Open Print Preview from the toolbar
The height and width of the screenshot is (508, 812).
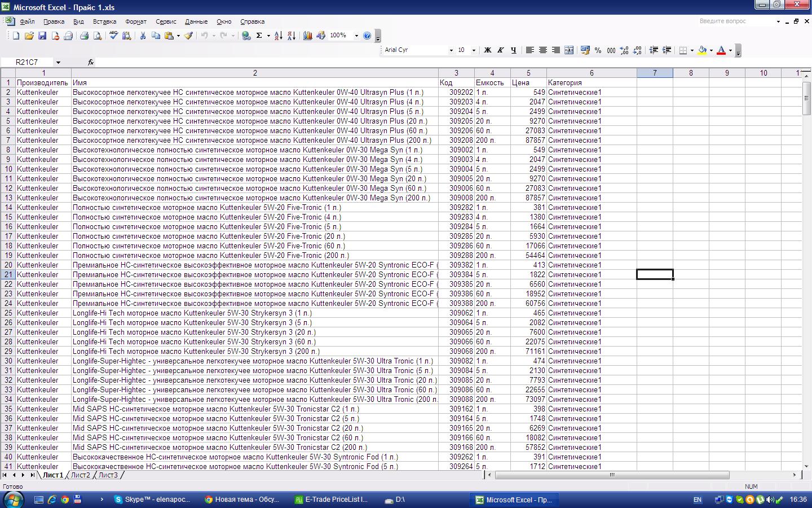[98, 36]
